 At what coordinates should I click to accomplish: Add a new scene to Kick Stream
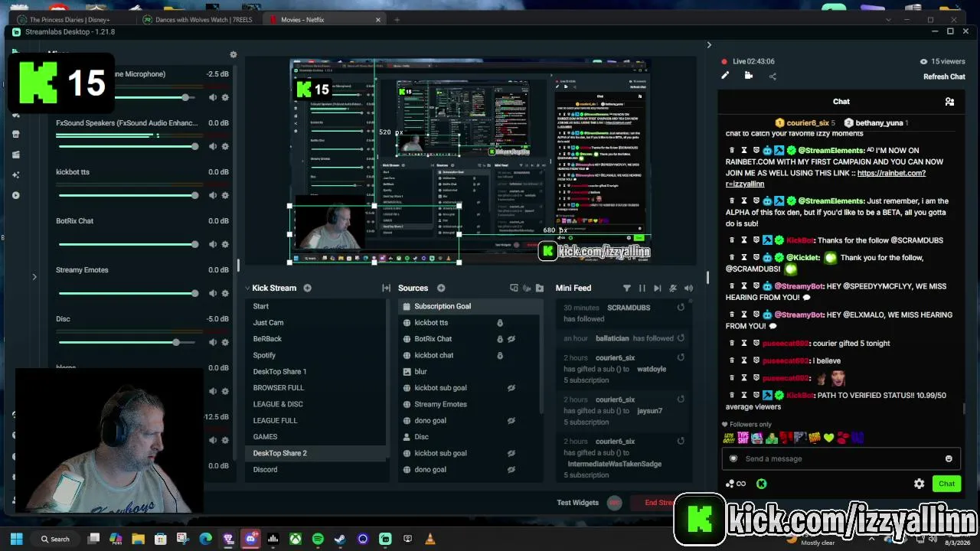coord(307,288)
